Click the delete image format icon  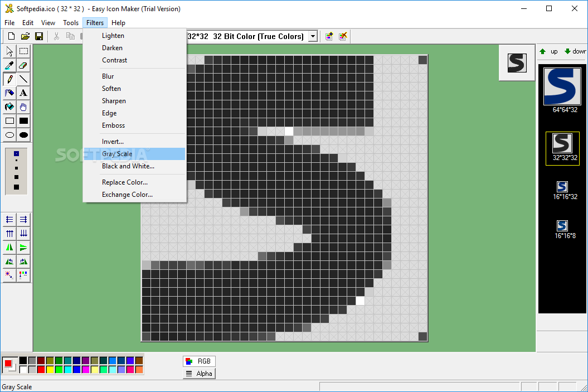pos(343,36)
